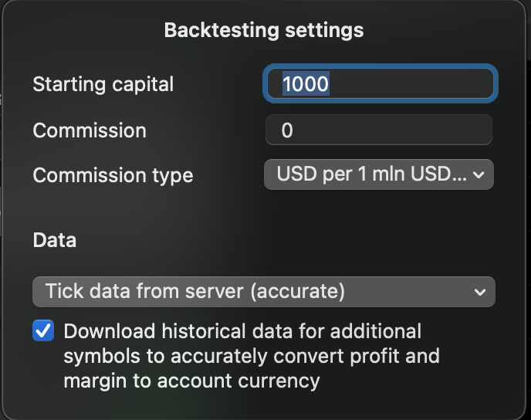Open the Tick data from server dropdown
The height and width of the screenshot is (420, 531).
tap(262, 292)
